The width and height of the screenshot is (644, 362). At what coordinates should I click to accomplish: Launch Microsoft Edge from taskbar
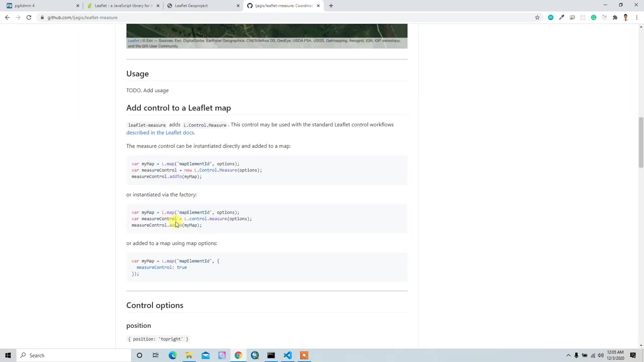coord(173,355)
